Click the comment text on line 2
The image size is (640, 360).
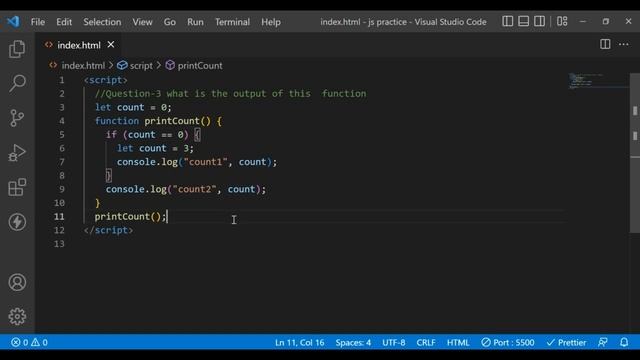coord(231,94)
